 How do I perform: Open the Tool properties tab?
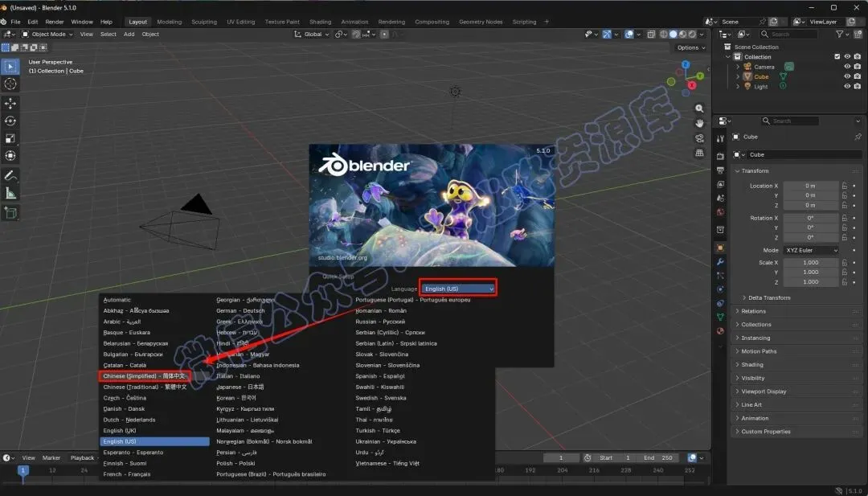[720, 138]
